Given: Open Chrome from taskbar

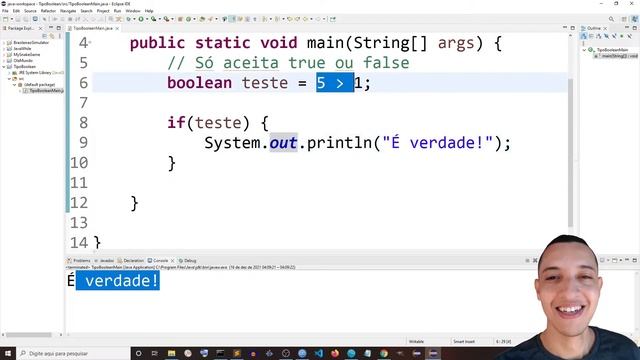Looking at the screenshot, I should coord(384,353).
